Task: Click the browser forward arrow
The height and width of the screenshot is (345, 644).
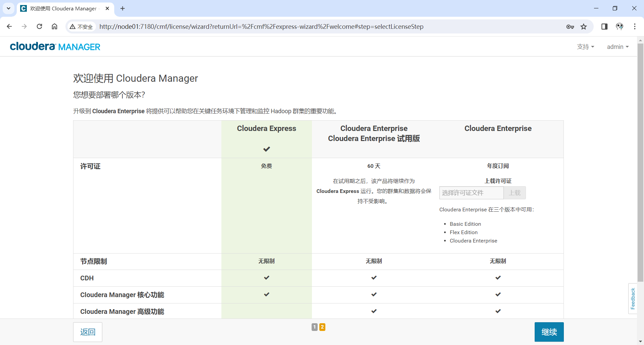Action: 24,26
